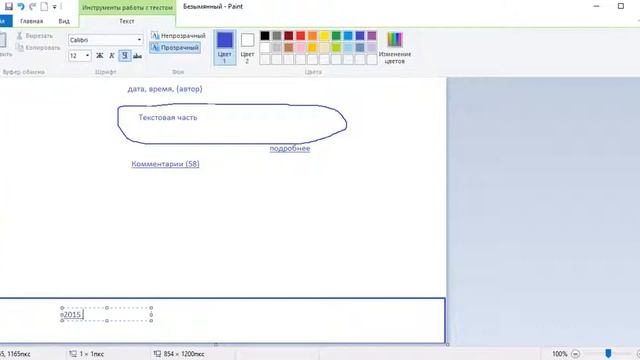Screen dimensions: 640x360
Task: Open the Вид ribbon tab
Action: point(64,21)
